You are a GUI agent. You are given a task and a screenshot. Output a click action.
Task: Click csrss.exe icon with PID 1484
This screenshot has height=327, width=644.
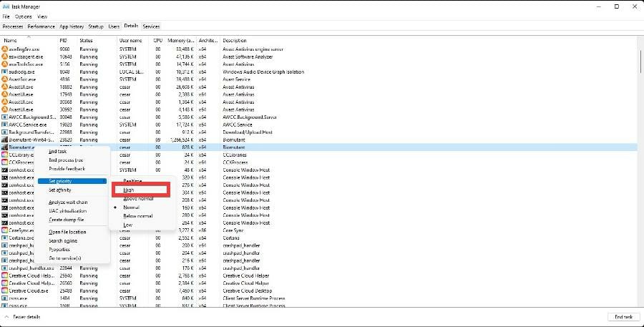[5, 298]
